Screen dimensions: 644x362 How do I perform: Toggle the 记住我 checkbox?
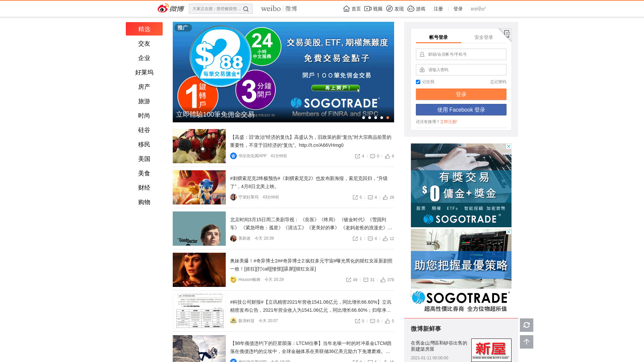(x=418, y=82)
